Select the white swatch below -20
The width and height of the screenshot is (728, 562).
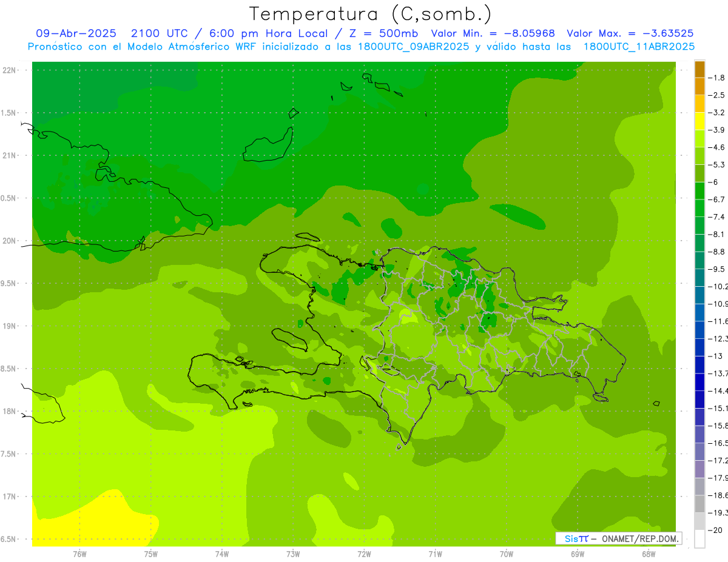[x=699, y=539]
